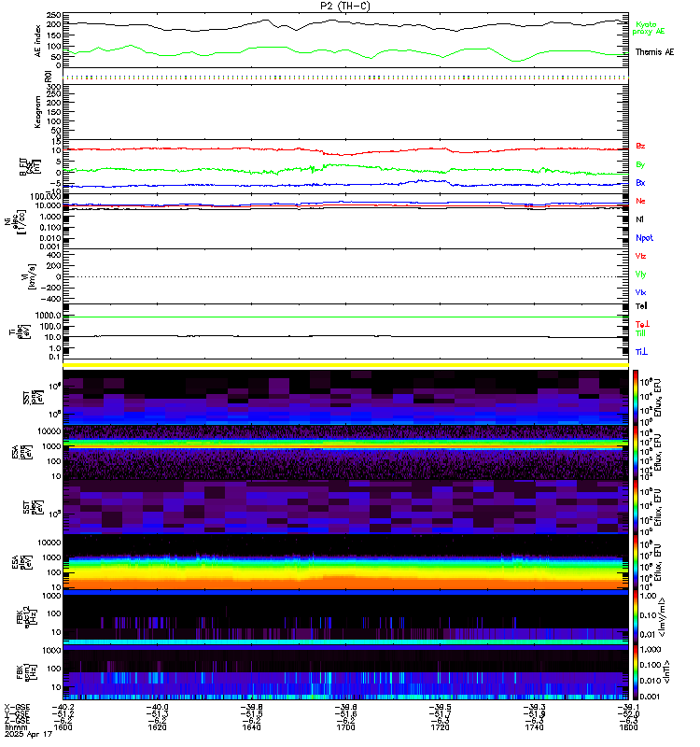Click the blue "Vix" legend label
Viewport: 700px width, 747px height.
point(640,292)
